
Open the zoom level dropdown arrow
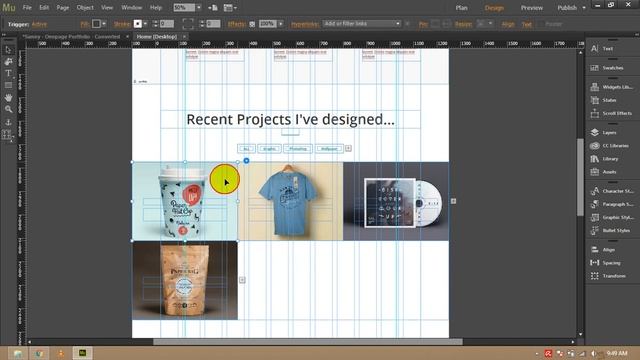[x=199, y=8]
